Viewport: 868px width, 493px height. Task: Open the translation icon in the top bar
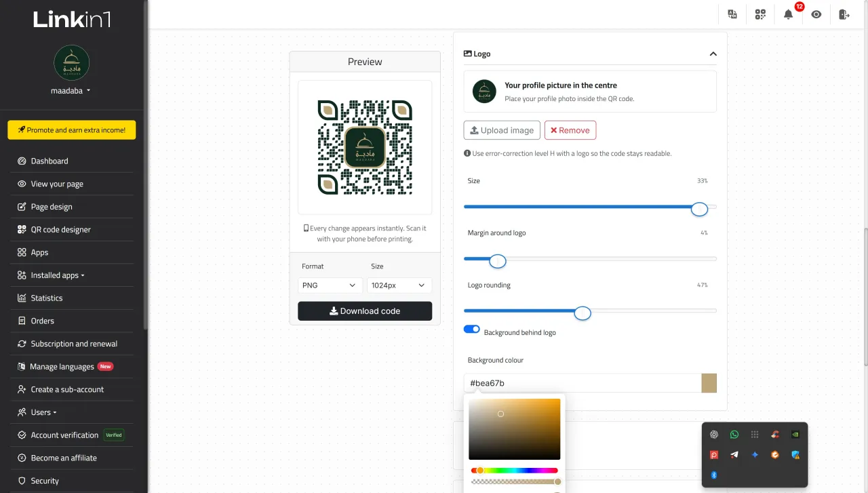[x=732, y=14]
